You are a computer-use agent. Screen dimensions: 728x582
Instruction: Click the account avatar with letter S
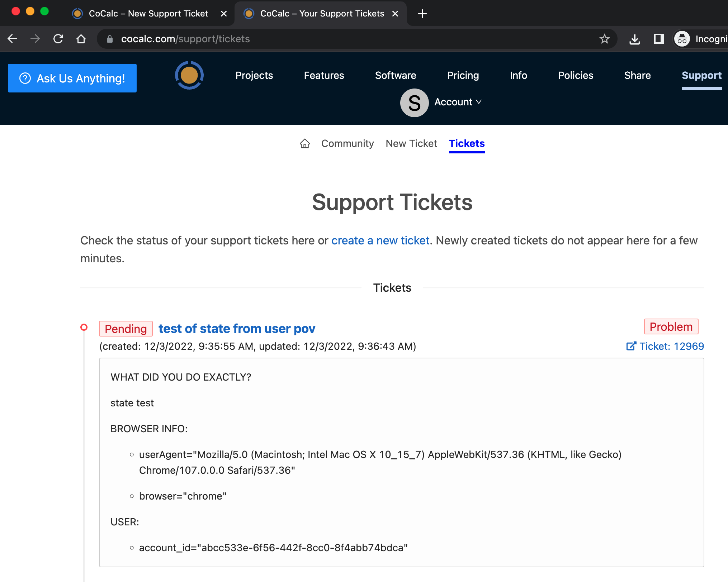[x=414, y=102]
